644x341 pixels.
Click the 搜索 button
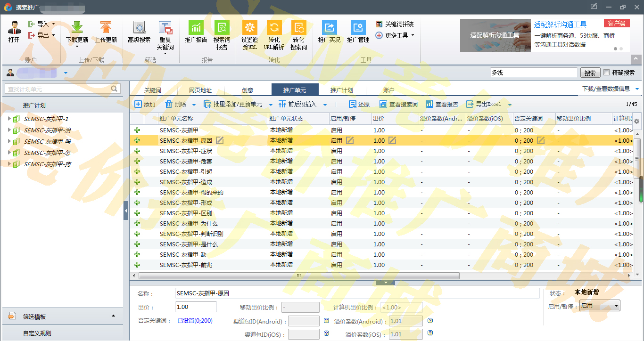pos(590,73)
